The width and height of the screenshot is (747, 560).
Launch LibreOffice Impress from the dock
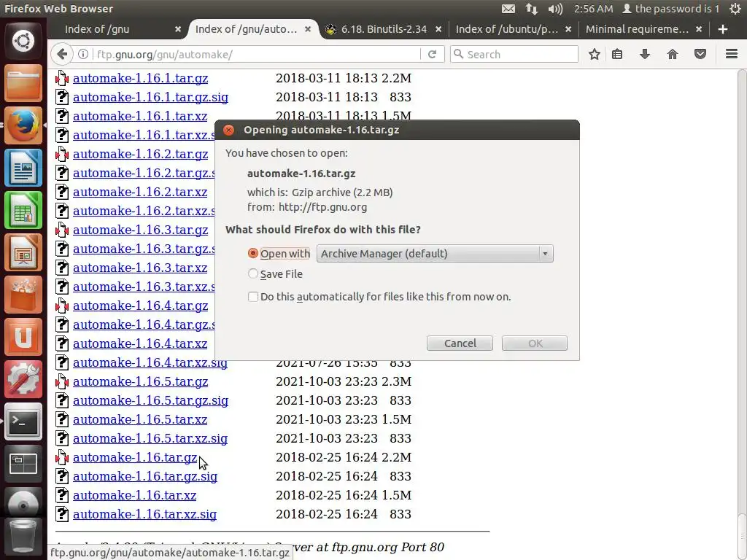[23, 252]
